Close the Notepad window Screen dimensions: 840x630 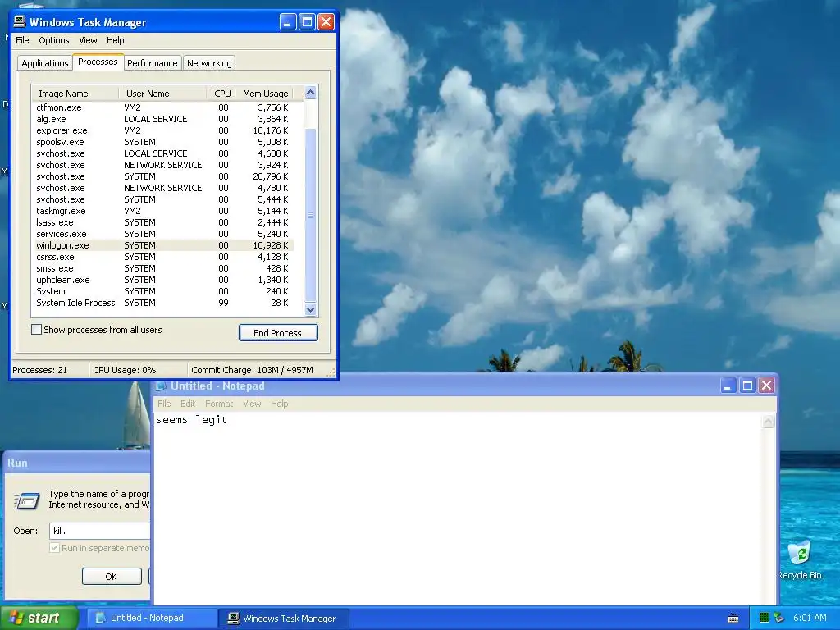pos(767,386)
